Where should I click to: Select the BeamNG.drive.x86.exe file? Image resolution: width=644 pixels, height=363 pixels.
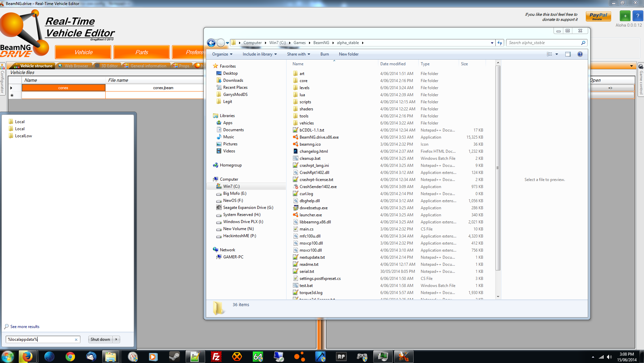coord(319,137)
